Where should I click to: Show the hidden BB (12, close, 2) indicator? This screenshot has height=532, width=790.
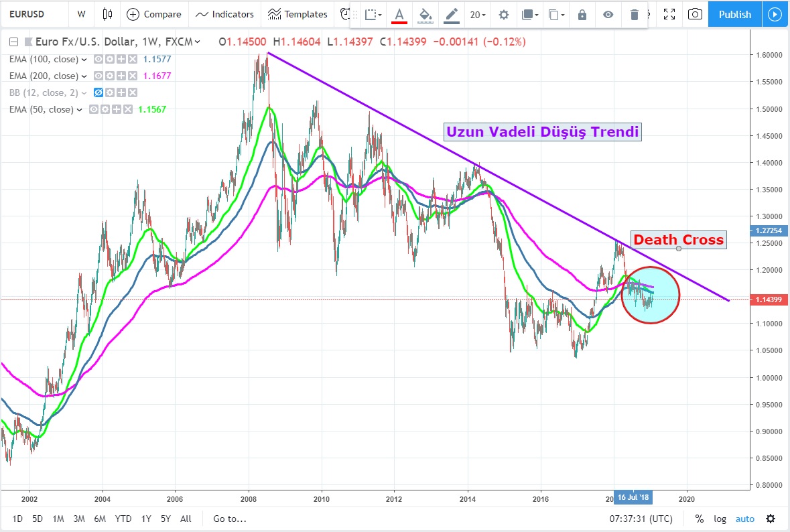[x=98, y=92]
